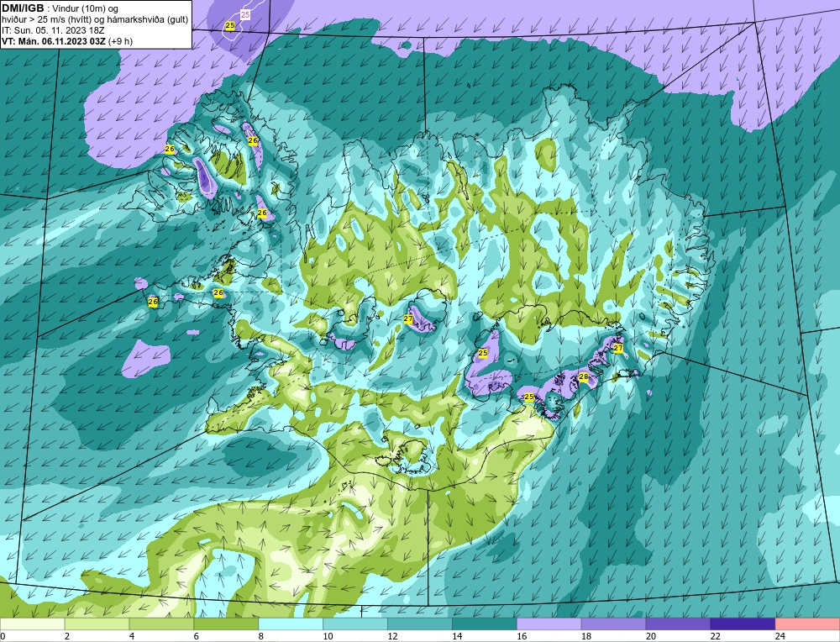The image size is (840, 642).
Task: Select the 14–16 dark teal legend swatch
Action: [x=485, y=624]
